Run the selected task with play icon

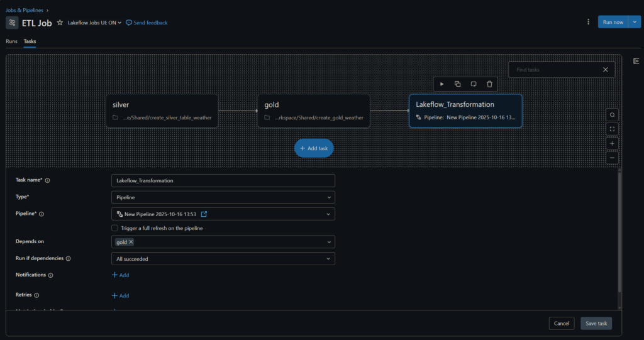[x=442, y=84]
